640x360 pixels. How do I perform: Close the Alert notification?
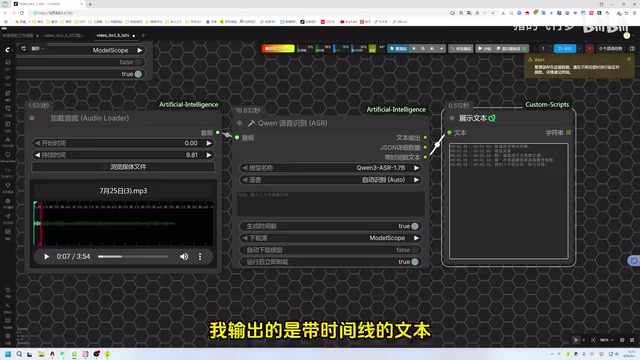(x=629, y=59)
